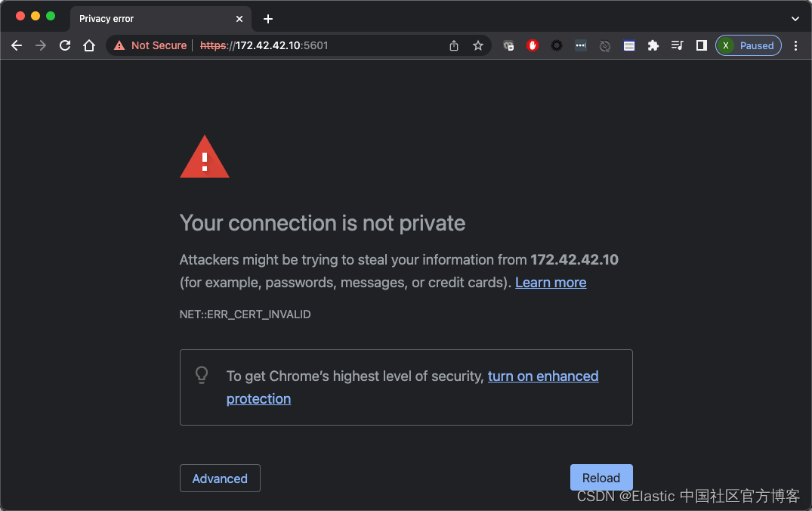Bookmark this page with the star icon
The height and width of the screenshot is (511, 812).
point(478,45)
